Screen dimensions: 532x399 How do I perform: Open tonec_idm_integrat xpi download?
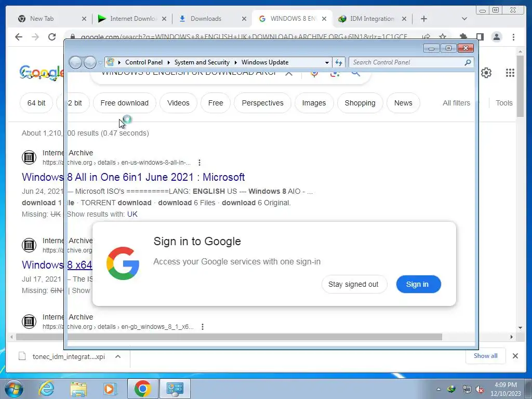click(x=69, y=356)
